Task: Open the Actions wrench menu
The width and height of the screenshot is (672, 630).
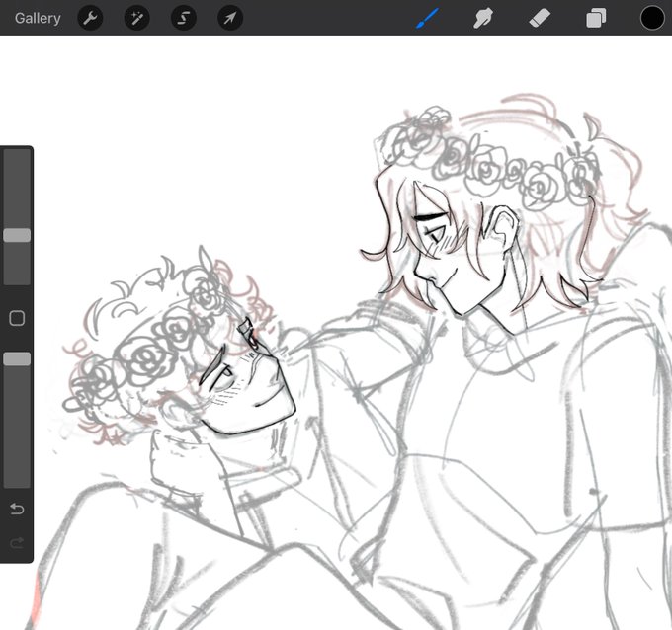Action: [90, 18]
